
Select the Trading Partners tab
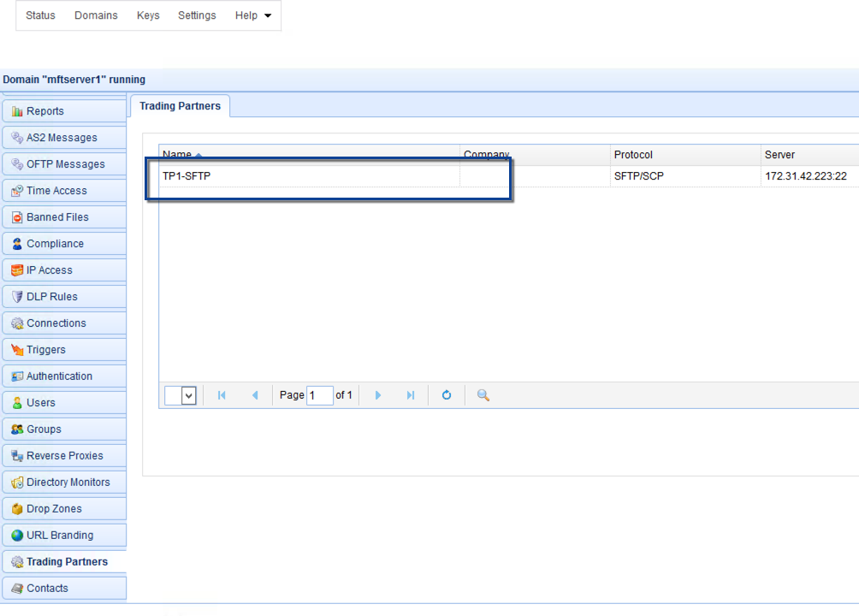pyautogui.click(x=180, y=106)
